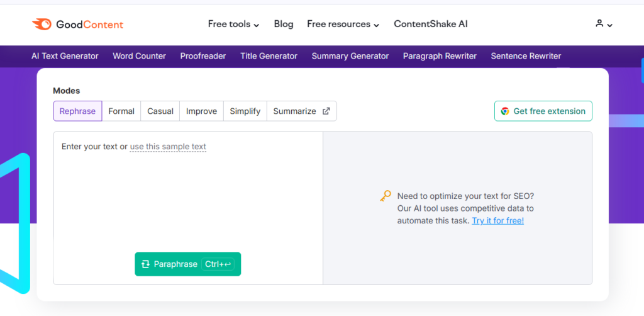This screenshot has height=316, width=644.
Task: Click the external link icon beside Summarize
Action: (x=326, y=111)
